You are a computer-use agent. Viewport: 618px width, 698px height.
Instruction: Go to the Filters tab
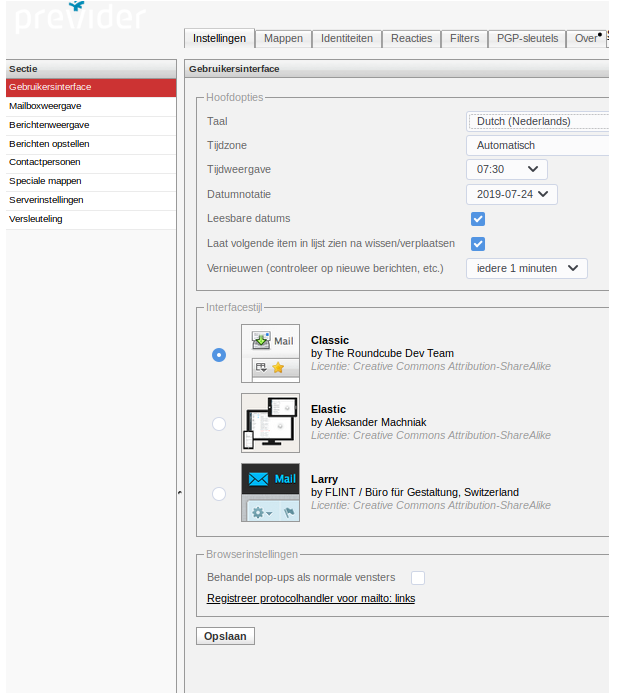tap(464, 39)
